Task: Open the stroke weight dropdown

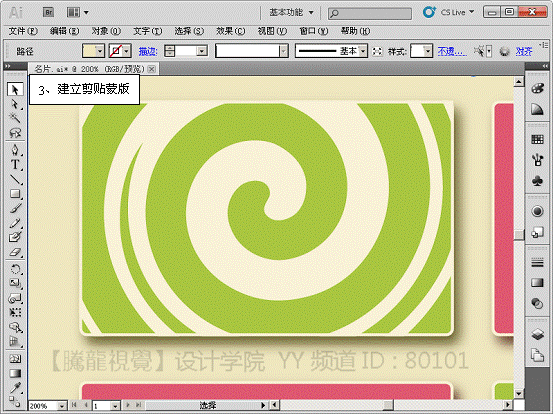Action: click(202, 51)
